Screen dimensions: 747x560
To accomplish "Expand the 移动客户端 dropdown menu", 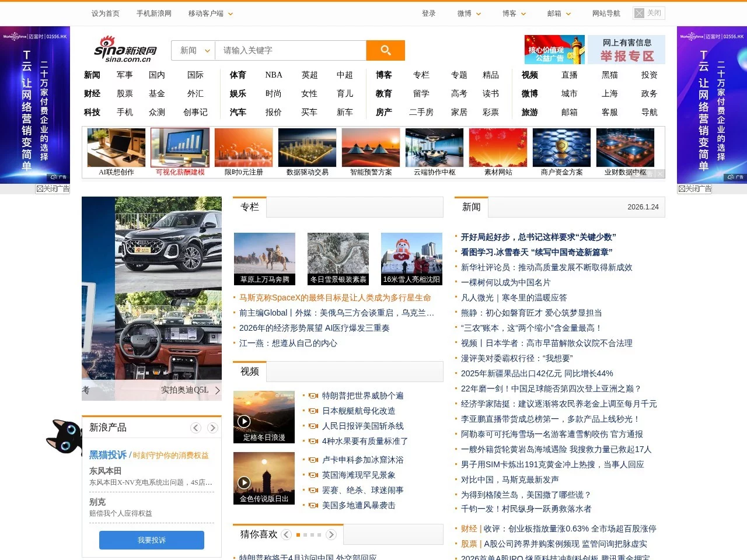I will (x=210, y=13).
